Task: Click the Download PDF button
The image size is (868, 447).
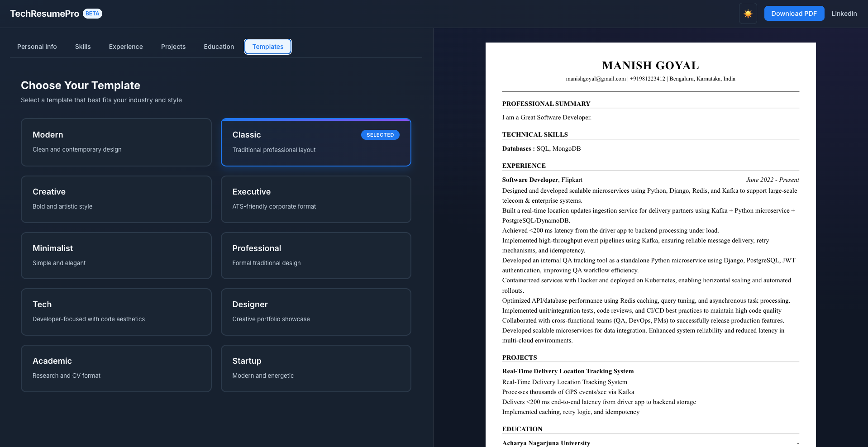Action: click(x=794, y=14)
